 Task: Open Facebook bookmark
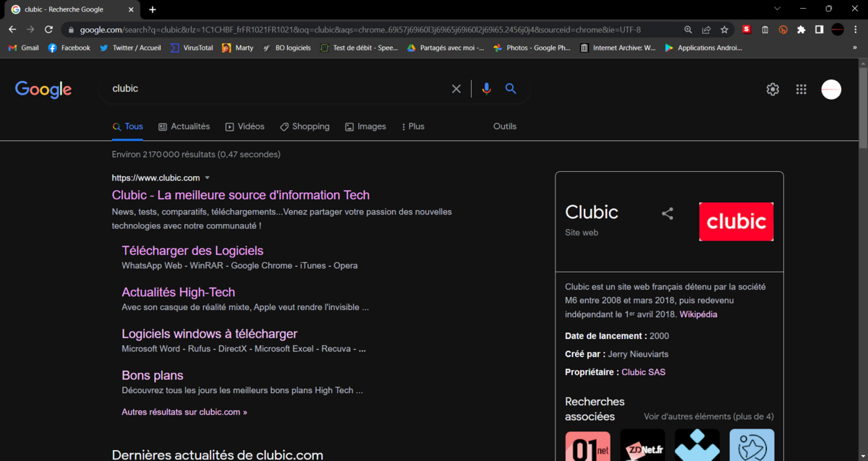pyautogui.click(x=69, y=48)
